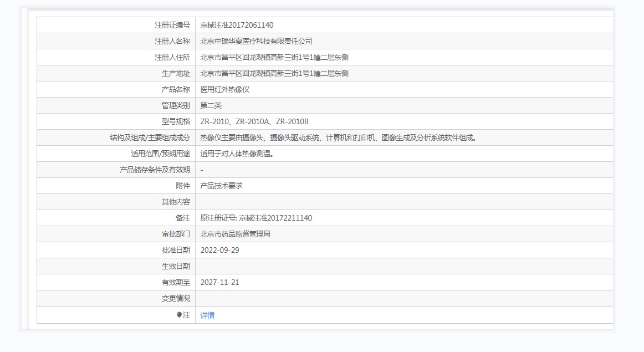This screenshot has height=352, width=644.
Task: Select approval date 2022-09-29
Action: pos(219,250)
